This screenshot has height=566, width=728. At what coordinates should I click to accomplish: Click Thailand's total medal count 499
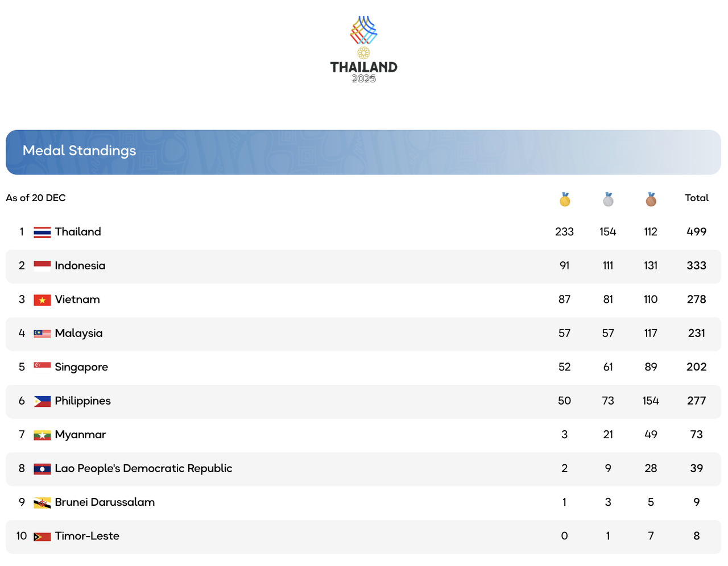tap(697, 232)
